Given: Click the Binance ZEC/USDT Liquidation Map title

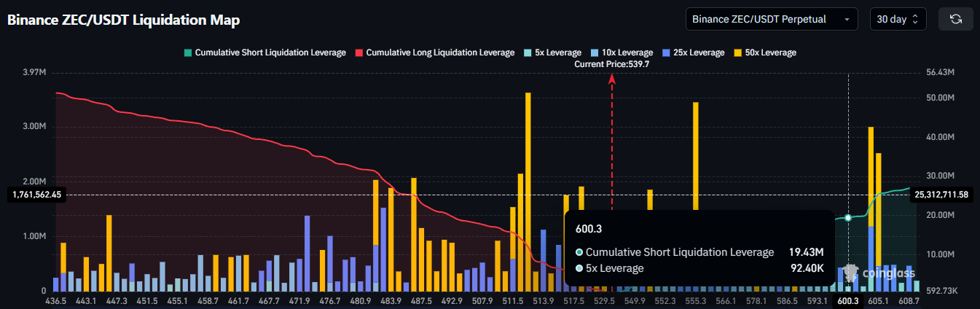Looking at the screenshot, I should coord(123,20).
